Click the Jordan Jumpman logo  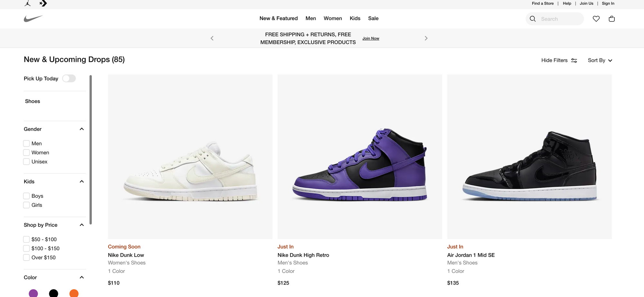(x=27, y=3)
